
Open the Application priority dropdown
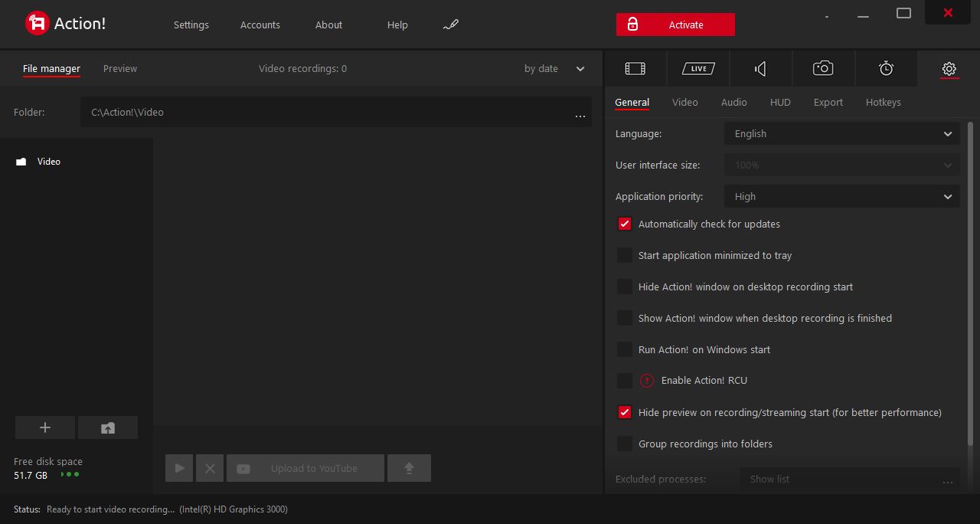pyautogui.click(x=841, y=197)
